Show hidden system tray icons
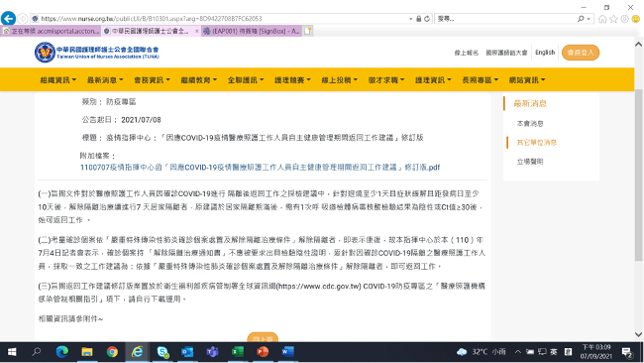Screen dimensions: 644x363 (x=518, y=352)
